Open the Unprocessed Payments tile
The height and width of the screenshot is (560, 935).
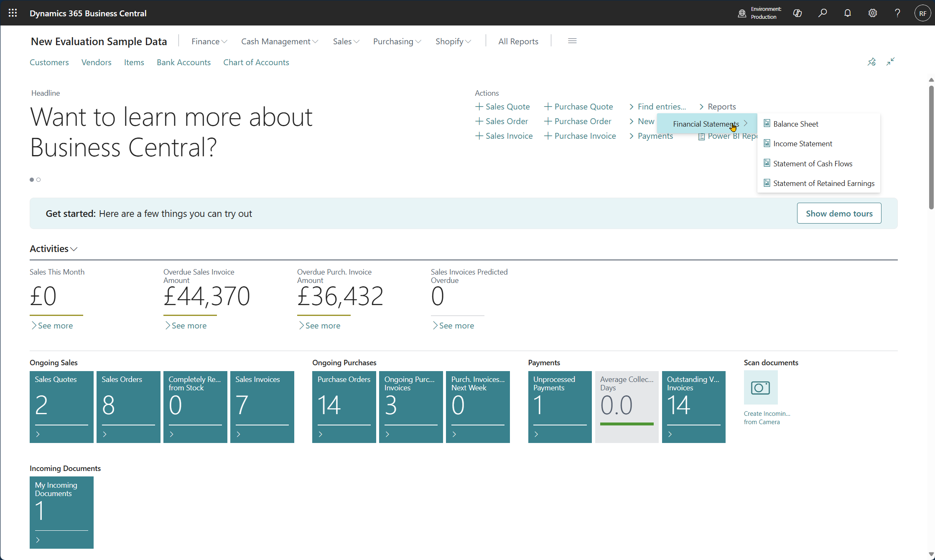tap(560, 407)
